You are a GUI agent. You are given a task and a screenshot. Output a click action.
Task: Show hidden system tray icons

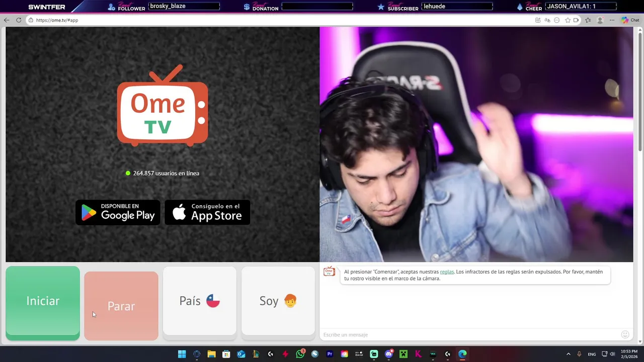click(569, 354)
